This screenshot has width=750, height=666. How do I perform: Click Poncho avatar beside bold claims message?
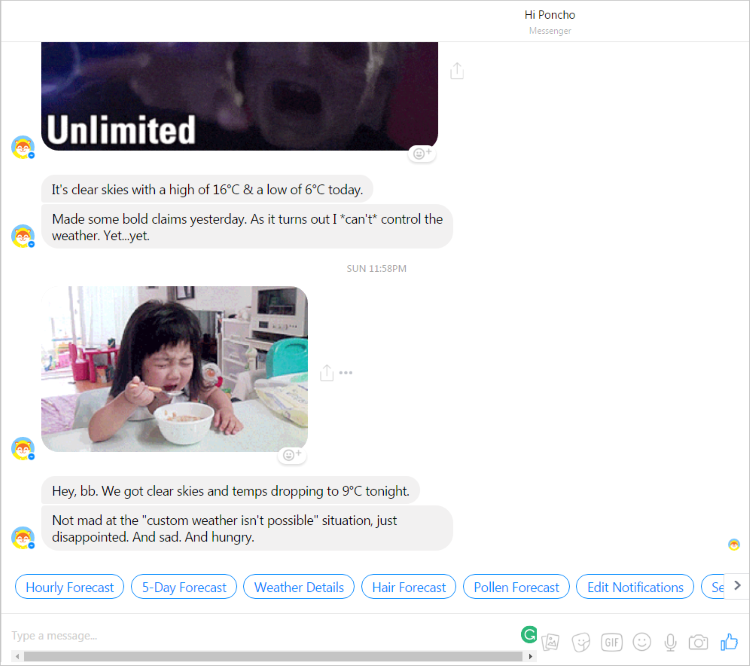point(23,236)
